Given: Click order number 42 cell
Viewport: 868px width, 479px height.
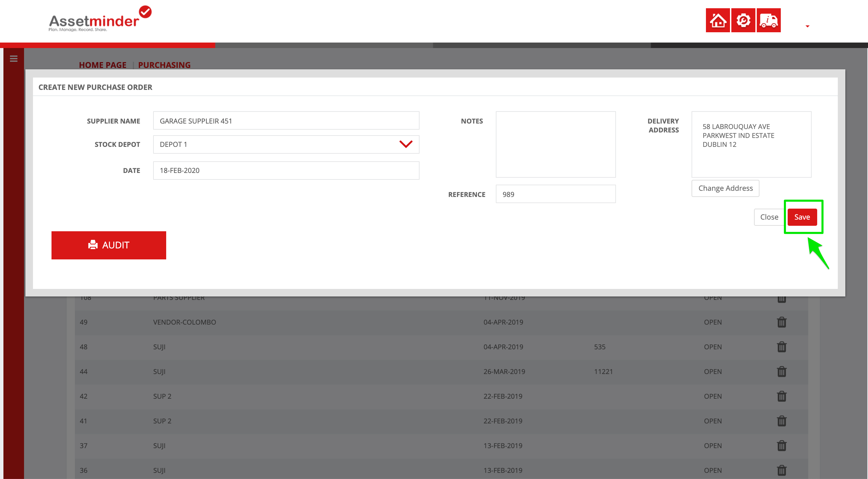Looking at the screenshot, I should [83, 396].
